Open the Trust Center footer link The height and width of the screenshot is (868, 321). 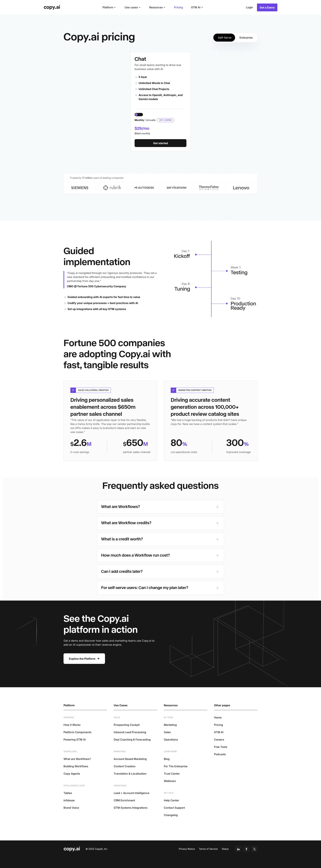pyautogui.click(x=172, y=773)
